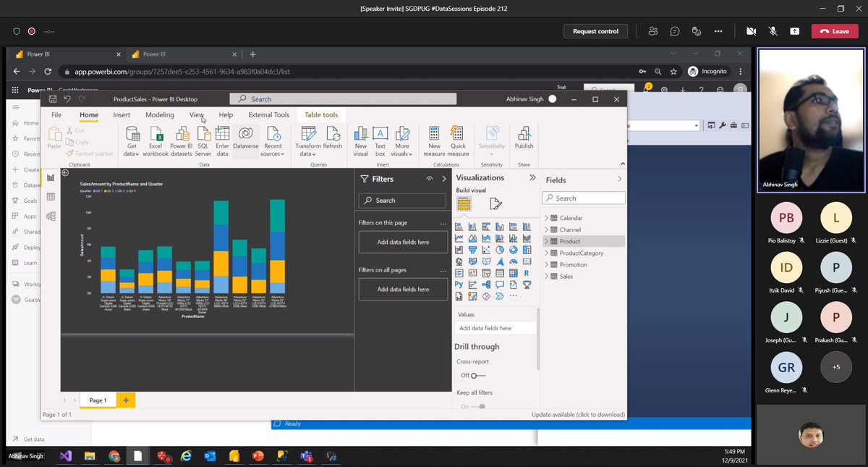The image size is (868, 467).
Task: Choose the R script visual icon
Action: [x=527, y=273]
